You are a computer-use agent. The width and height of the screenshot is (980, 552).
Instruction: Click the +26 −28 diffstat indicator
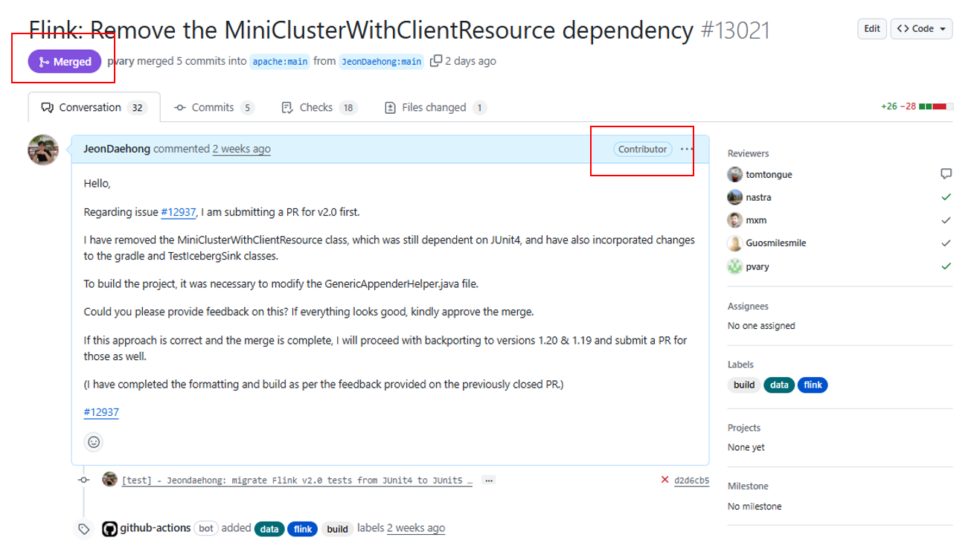917,106
